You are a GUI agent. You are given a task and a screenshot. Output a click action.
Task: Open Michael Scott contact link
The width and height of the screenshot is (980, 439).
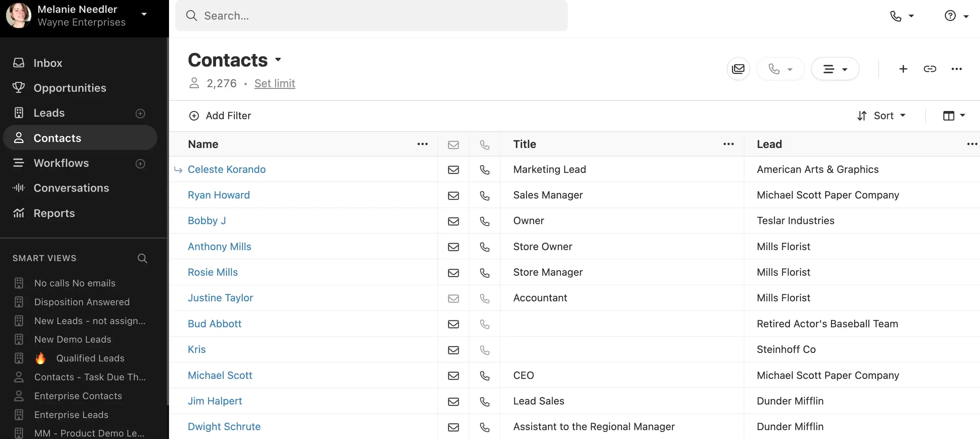click(x=220, y=375)
